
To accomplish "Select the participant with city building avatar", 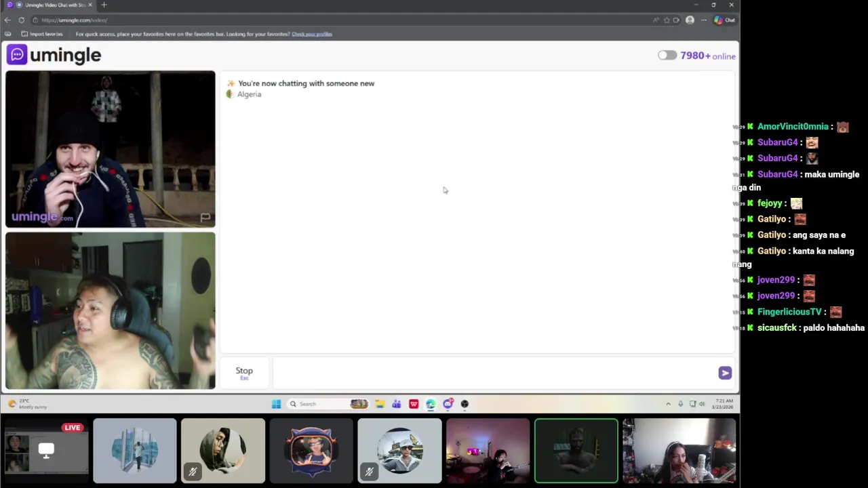I will tap(135, 451).
